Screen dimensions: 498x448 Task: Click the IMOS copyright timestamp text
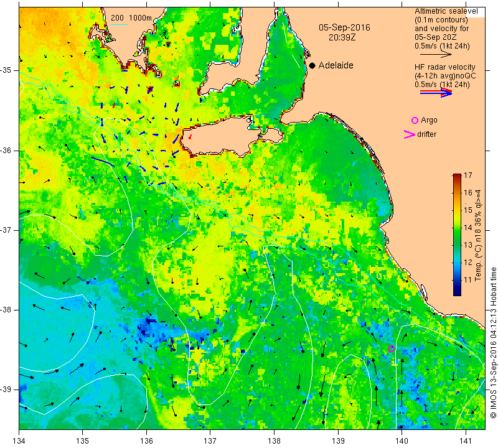coord(493,342)
